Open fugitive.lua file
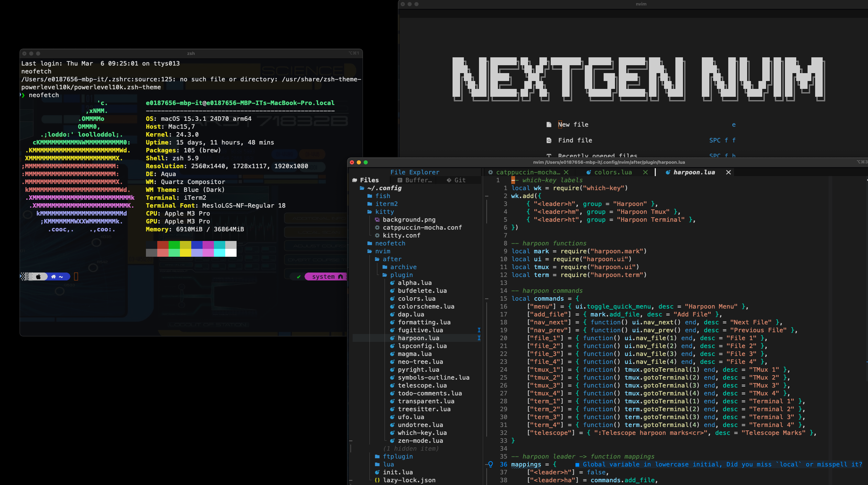This screenshot has width=868, height=485. pyautogui.click(x=416, y=330)
